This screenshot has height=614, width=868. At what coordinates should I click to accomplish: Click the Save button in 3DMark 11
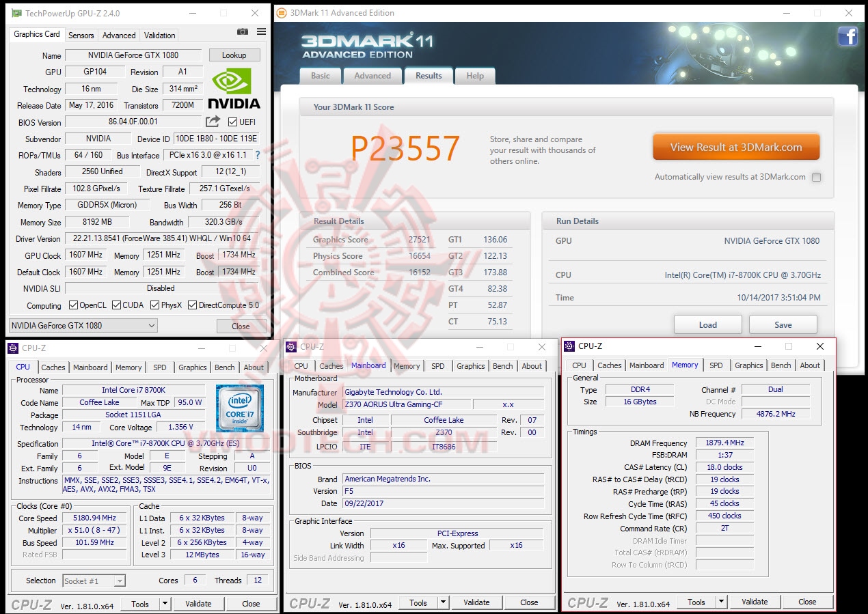tap(783, 324)
